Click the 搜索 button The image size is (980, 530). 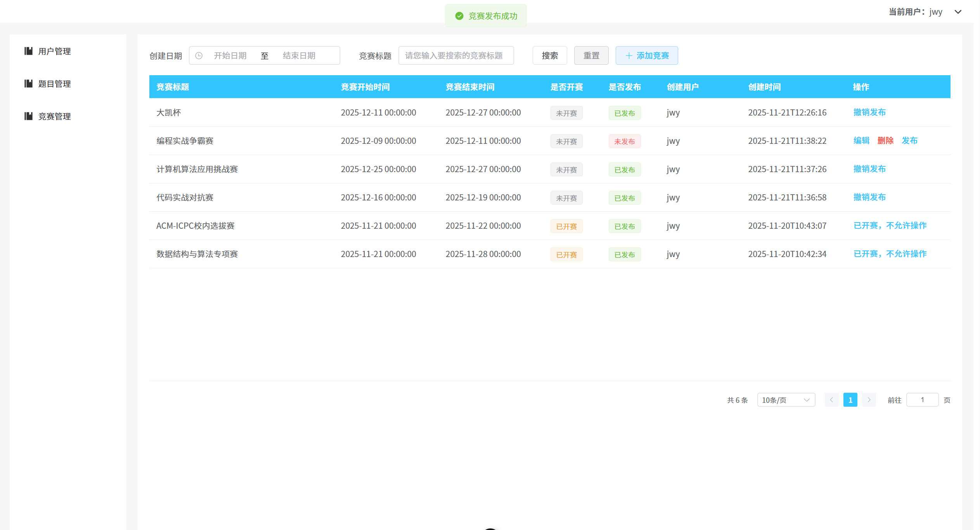(x=550, y=56)
